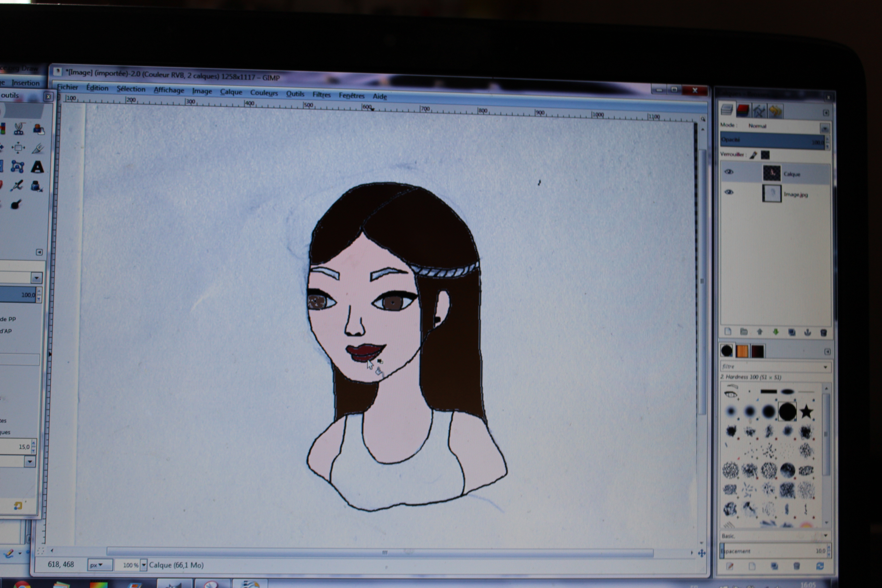The height and width of the screenshot is (588, 882).
Task: Adjust the layer Opacité slider
Action: (772, 141)
